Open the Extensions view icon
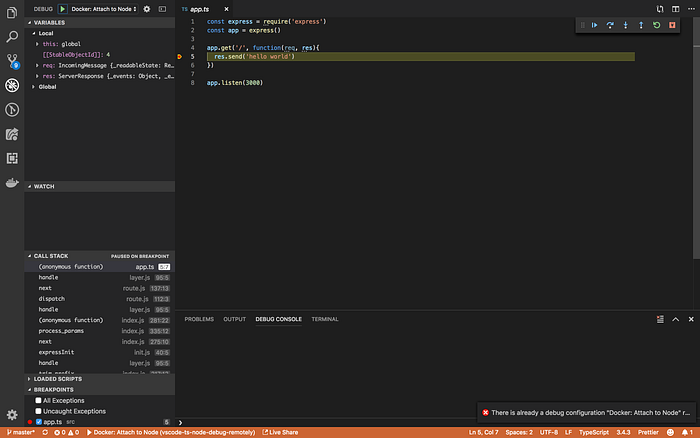Viewport: 700px width, 438px height. tap(12, 158)
